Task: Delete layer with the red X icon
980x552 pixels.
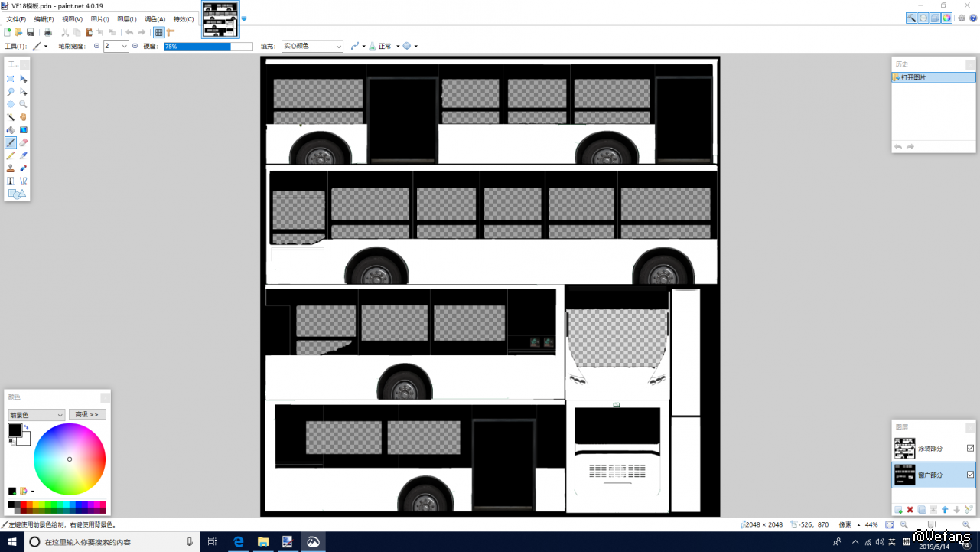Action: (910, 510)
